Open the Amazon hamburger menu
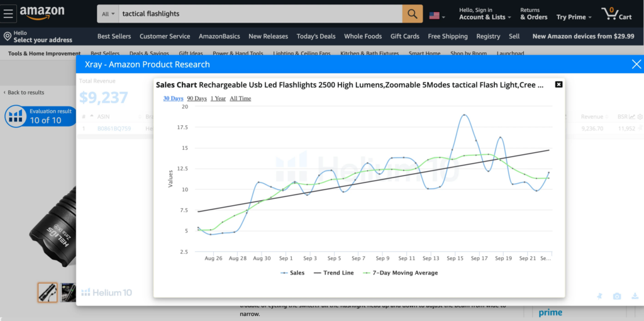 tap(9, 14)
